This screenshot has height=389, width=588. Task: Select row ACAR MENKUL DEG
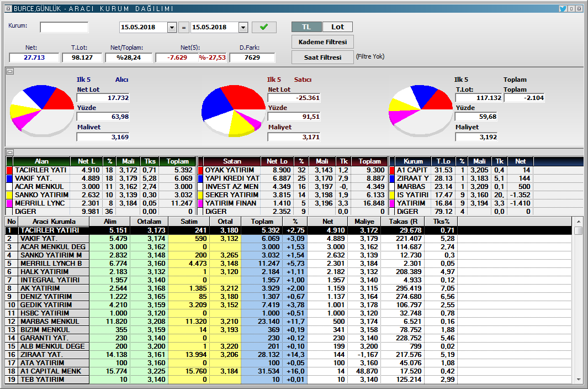(289, 246)
